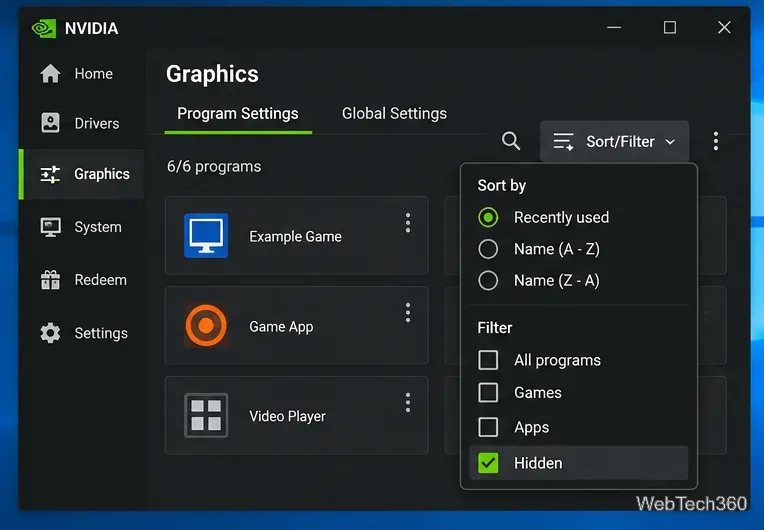
Task: Uncheck the Hidden filter
Action: 488,463
